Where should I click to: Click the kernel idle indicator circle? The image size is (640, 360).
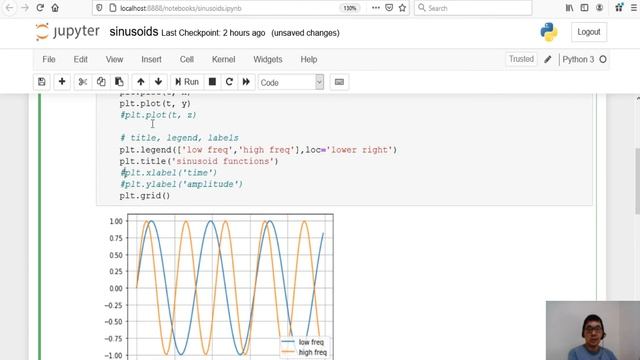coord(603,60)
